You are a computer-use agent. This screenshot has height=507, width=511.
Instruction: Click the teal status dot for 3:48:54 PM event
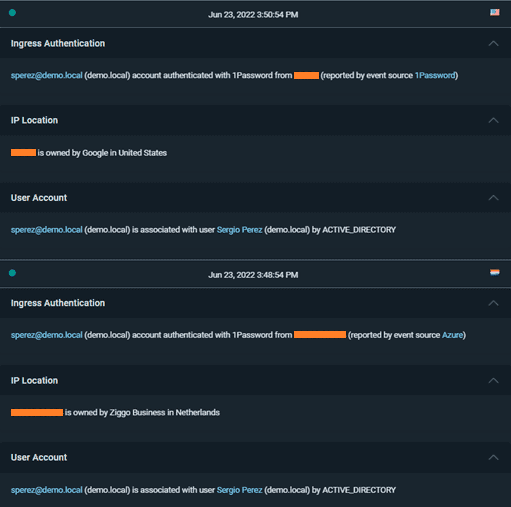pyautogui.click(x=12, y=273)
